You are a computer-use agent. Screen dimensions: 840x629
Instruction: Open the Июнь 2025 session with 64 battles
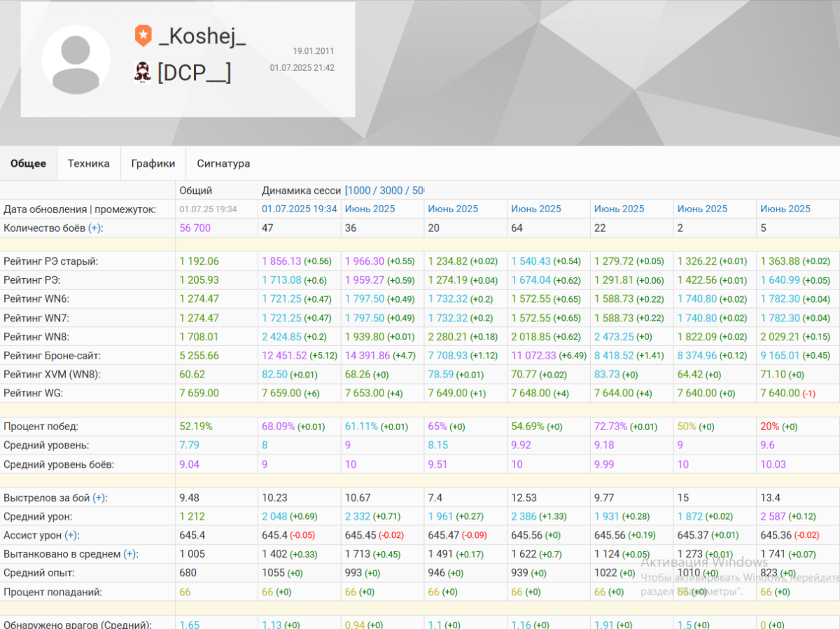[535, 209]
